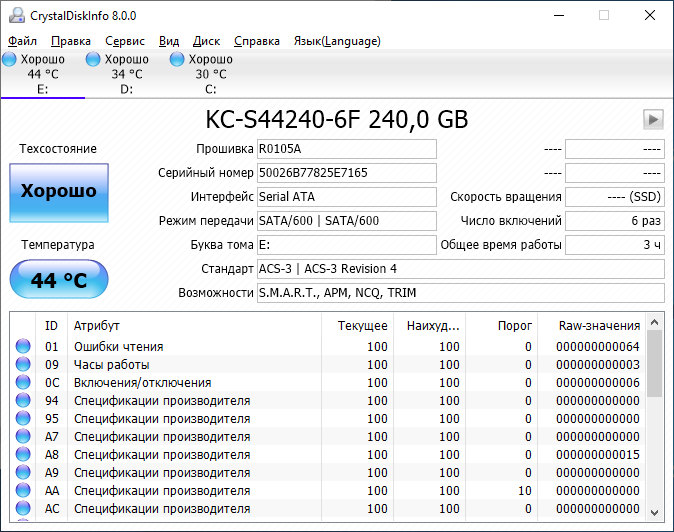
Task: Click the Буква тома field E:
Action: 347,245
